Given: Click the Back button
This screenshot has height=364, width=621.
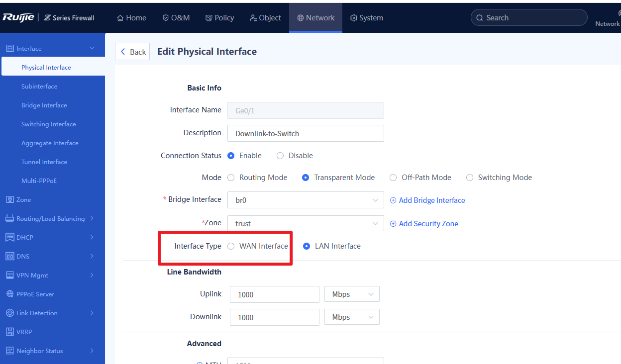Looking at the screenshot, I should pos(132,52).
